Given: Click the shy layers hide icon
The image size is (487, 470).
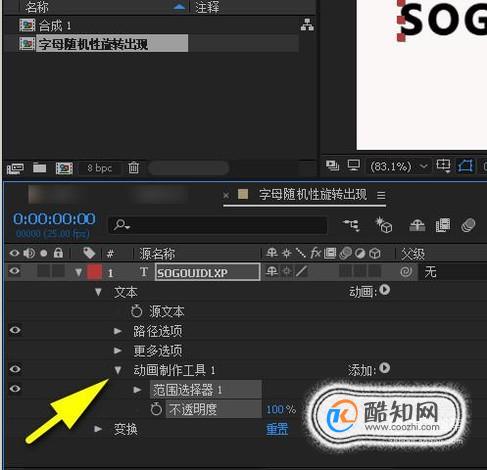Looking at the screenshot, I should (x=417, y=226).
